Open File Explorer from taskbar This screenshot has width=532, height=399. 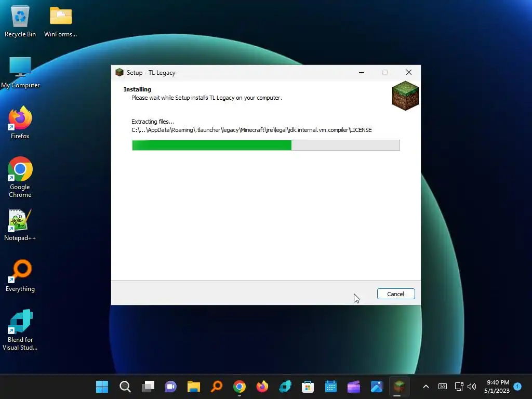pos(194,387)
